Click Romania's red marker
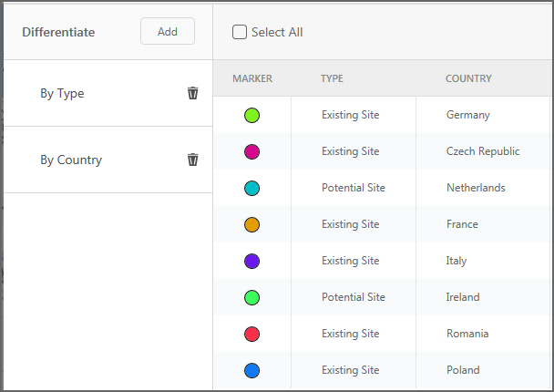Viewport: 554px width, 392px height. point(252,334)
